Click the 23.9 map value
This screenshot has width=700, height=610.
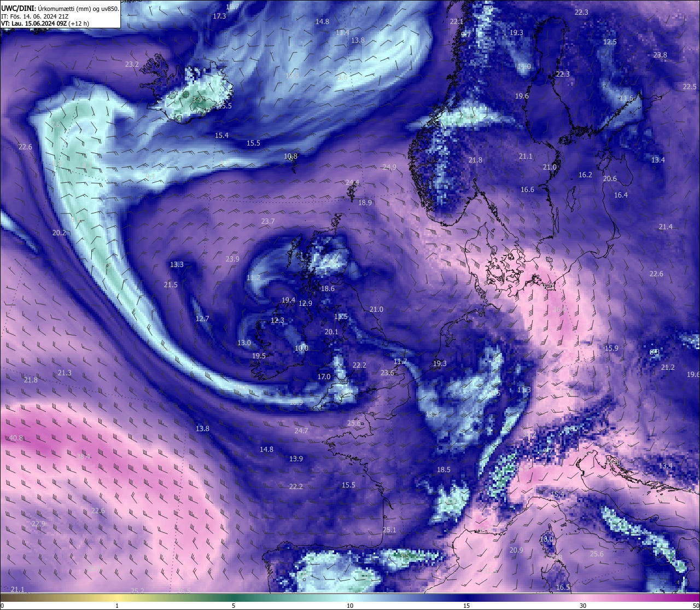tap(232, 259)
